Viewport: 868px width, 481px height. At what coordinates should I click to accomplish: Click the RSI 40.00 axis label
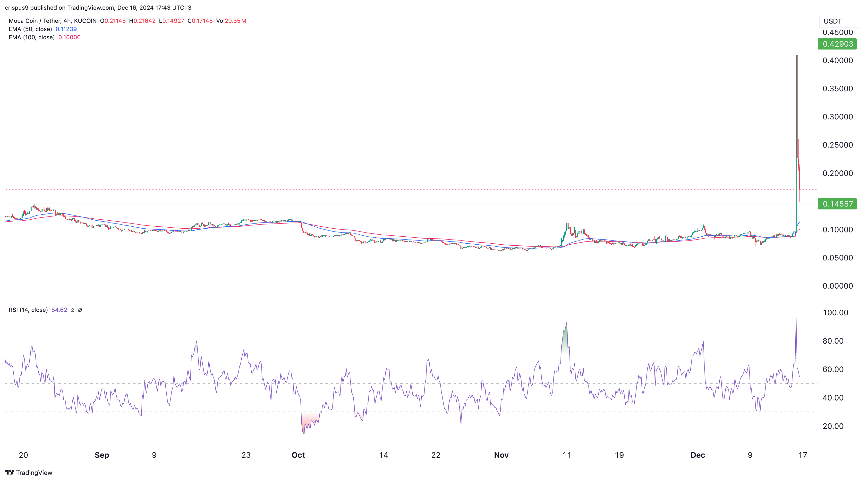(x=833, y=398)
